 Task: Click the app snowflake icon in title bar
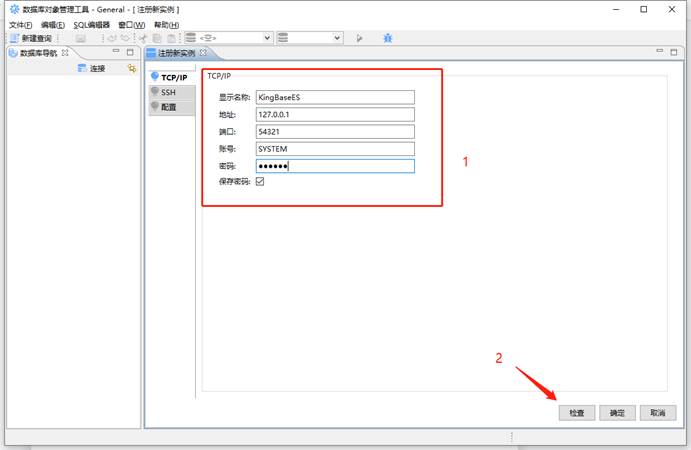(x=15, y=9)
